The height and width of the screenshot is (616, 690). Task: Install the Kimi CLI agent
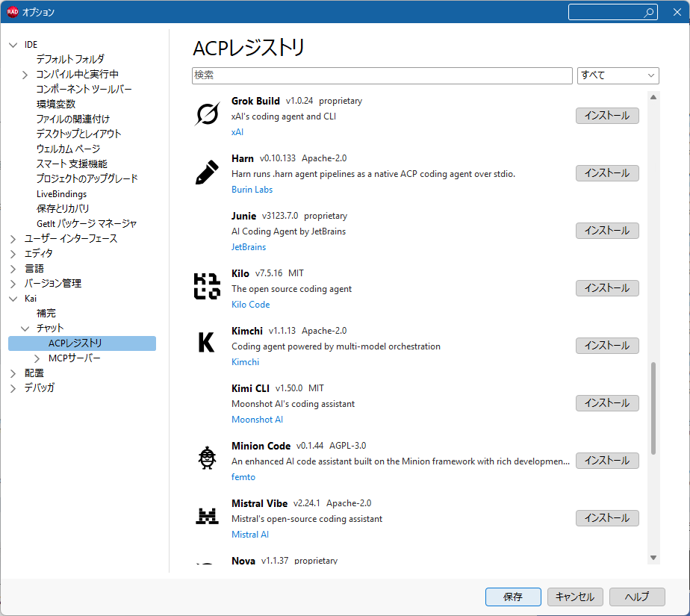pos(607,403)
